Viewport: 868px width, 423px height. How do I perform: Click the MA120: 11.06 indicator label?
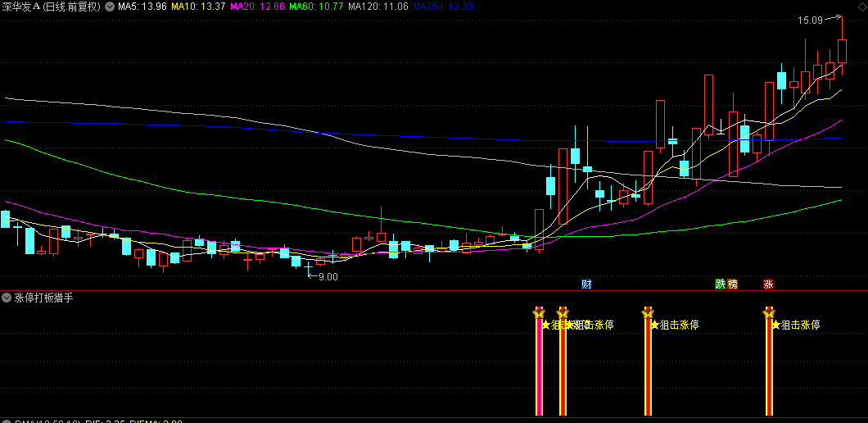pos(378,7)
